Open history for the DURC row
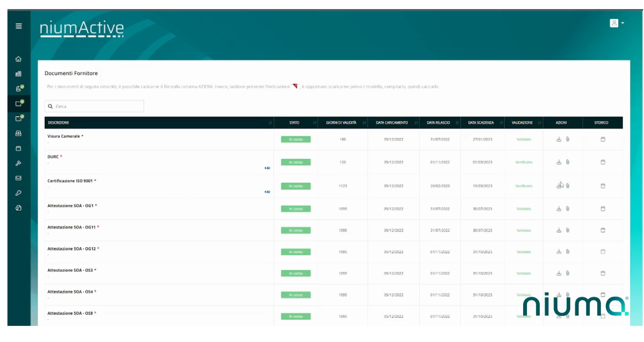Screen dimensions: 644x342 point(603,162)
